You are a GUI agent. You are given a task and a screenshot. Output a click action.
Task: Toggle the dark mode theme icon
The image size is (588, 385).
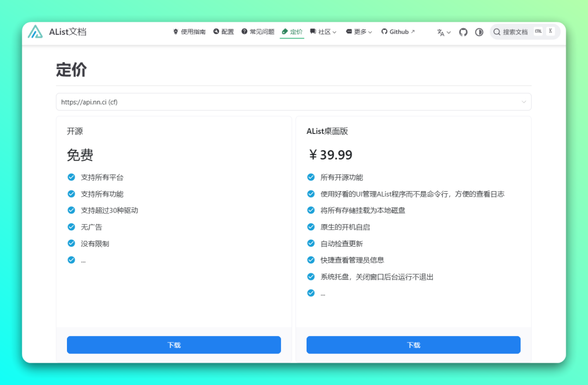tap(479, 32)
